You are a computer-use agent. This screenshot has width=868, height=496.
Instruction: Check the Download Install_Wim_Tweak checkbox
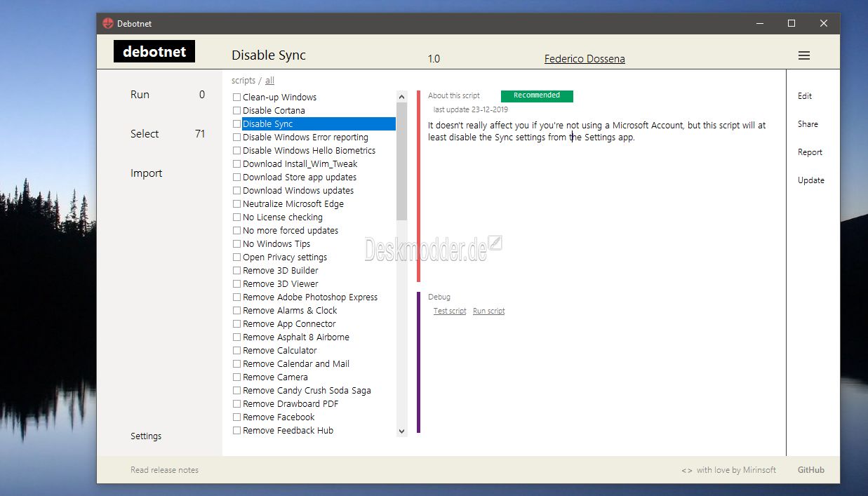tap(236, 164)
